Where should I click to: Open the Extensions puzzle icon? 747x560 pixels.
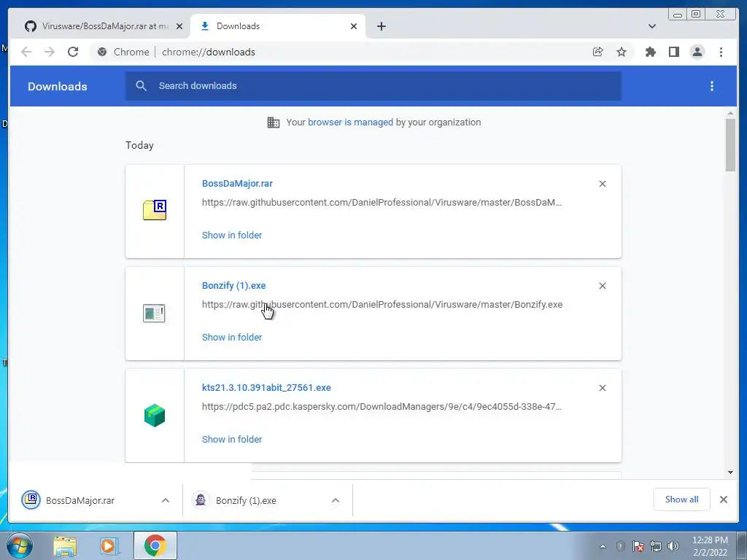[x=650, y=52]
